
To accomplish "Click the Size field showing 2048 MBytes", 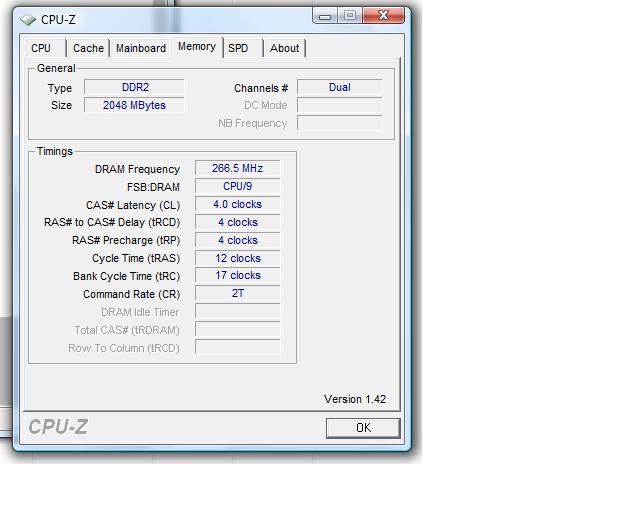I will tap(134, 106).
